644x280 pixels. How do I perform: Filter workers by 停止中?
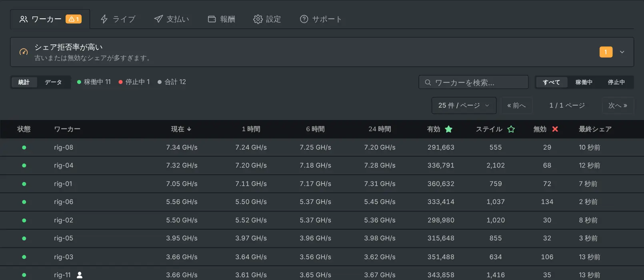tap(616, 82)
